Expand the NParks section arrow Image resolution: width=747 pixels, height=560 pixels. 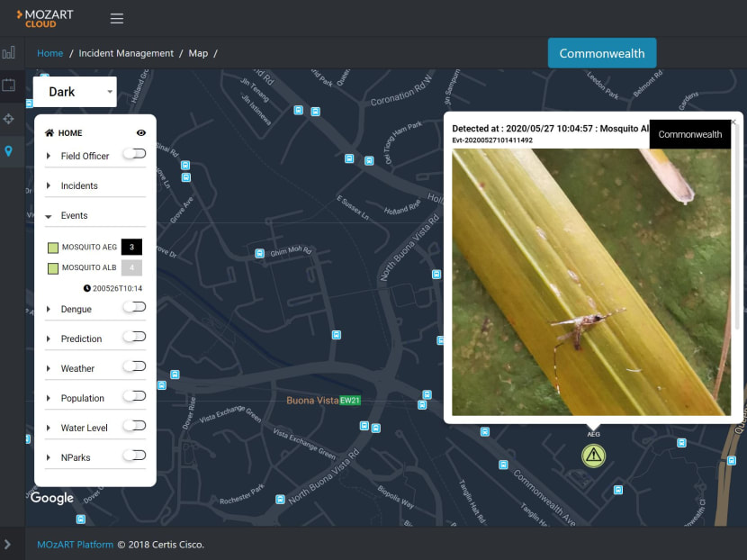click(x=48, y=457)
